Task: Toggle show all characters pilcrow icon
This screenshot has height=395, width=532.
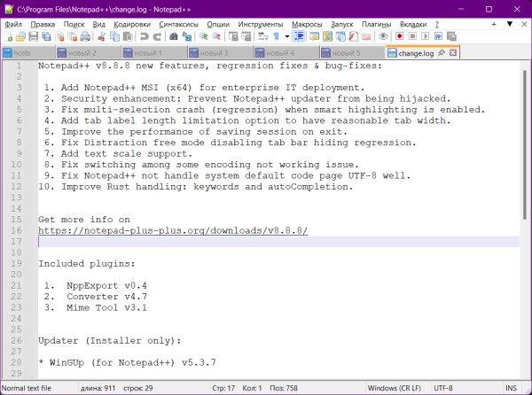Action: tap(276, 36)
